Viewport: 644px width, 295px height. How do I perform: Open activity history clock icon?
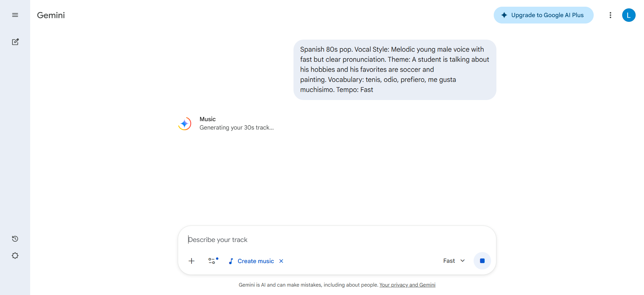click(x=15, y=239)
